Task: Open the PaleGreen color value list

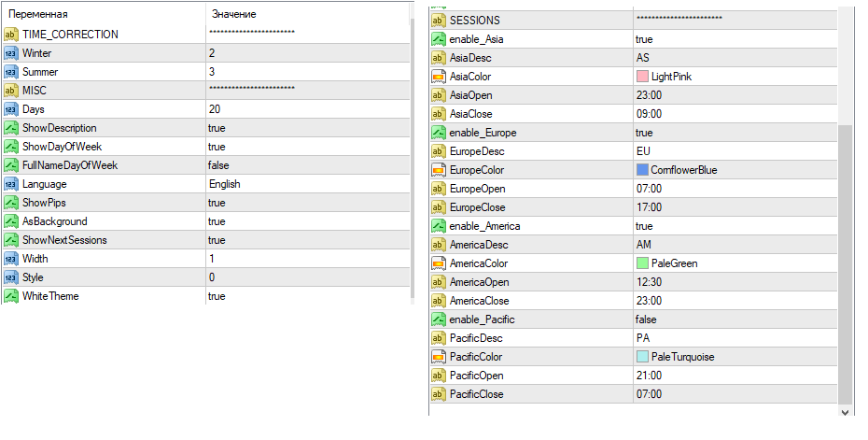Action: tap(674, 263)
